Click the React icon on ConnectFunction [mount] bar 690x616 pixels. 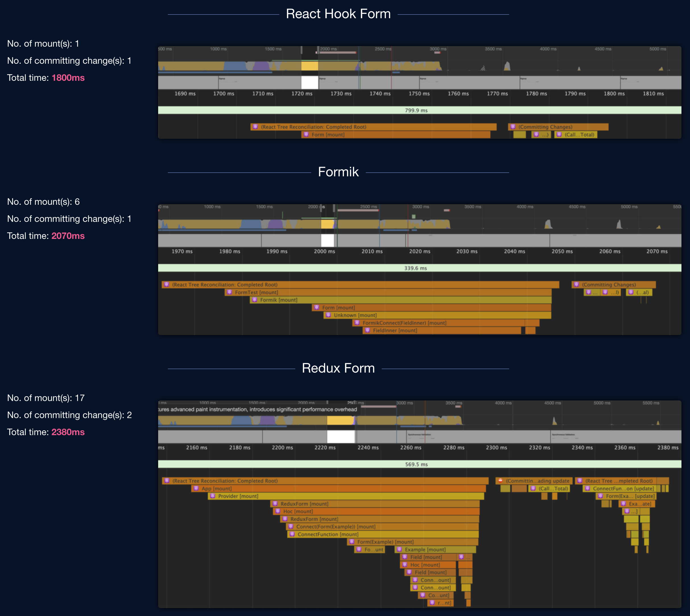[292, 534]
